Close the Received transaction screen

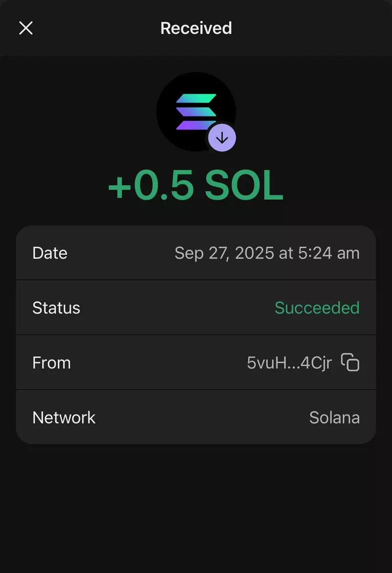point(26,28)
